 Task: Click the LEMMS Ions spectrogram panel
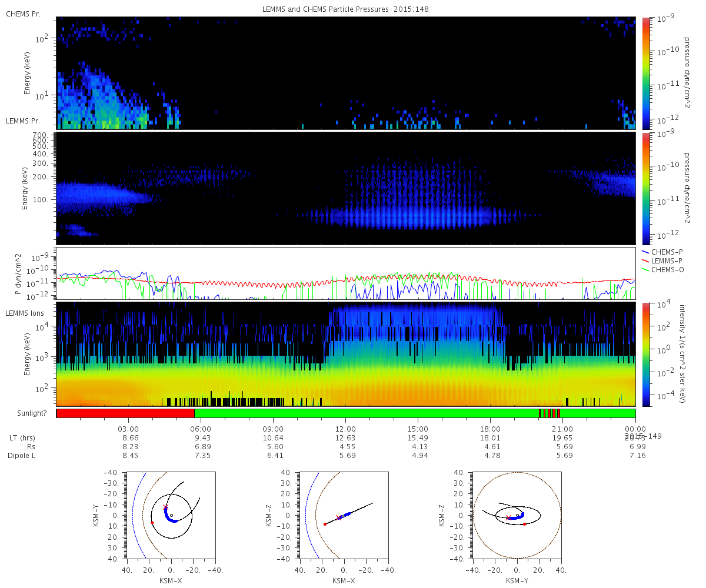346,354
